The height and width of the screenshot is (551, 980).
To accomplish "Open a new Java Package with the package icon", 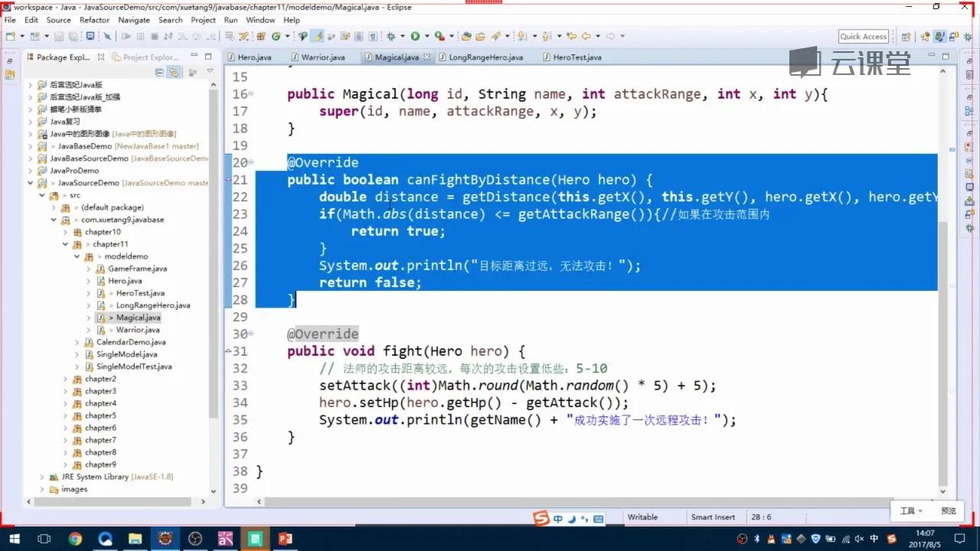I will coord(261,36).
